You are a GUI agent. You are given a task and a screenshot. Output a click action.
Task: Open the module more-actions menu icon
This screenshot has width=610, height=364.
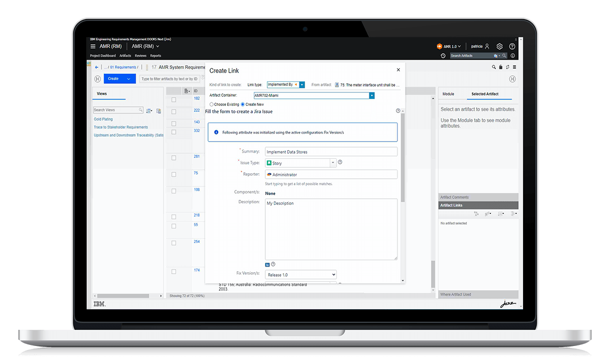point(514,67)
